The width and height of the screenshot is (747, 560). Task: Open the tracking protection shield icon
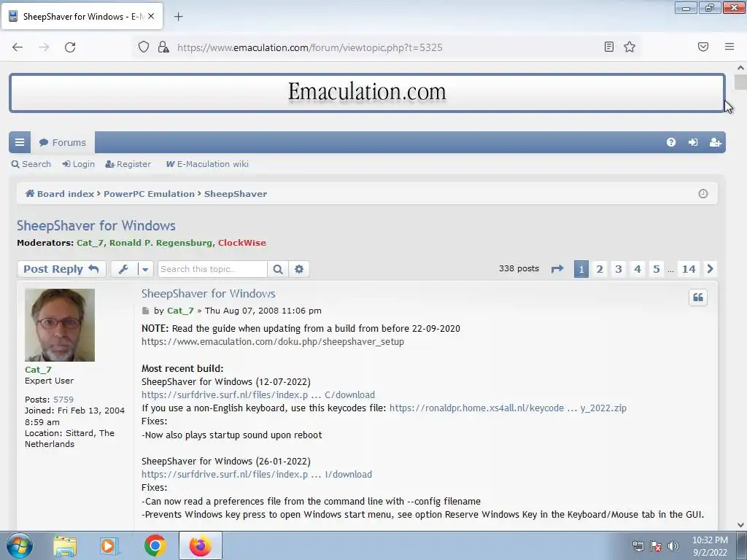coord(144,47)
